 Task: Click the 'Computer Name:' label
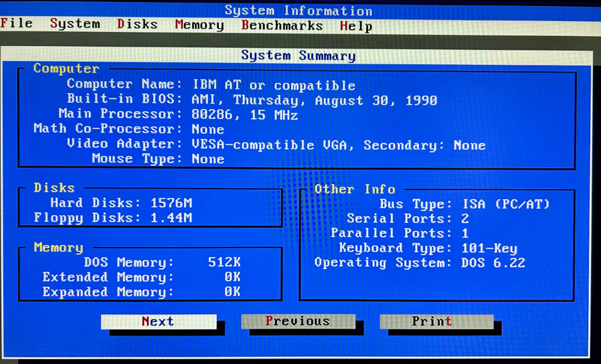(124, 84)
